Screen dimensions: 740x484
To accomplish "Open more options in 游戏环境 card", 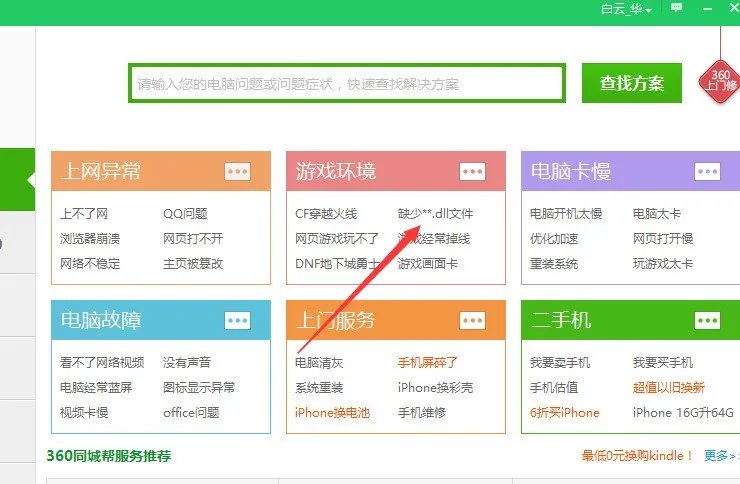I will 472,171.
